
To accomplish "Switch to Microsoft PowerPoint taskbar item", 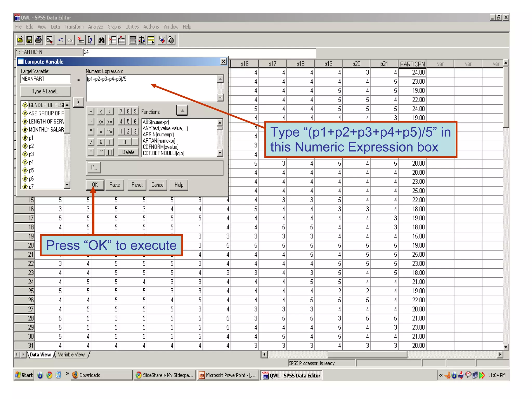I will [228, 375].
